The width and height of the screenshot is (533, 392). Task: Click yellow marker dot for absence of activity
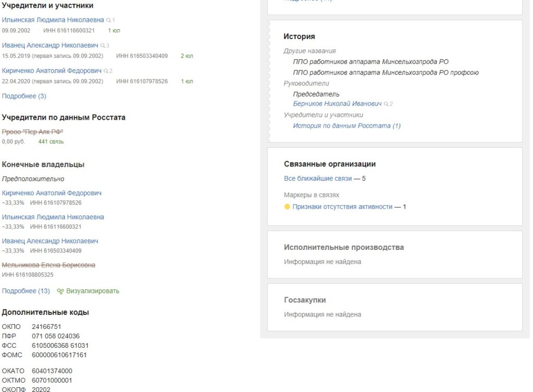point(287,207)
